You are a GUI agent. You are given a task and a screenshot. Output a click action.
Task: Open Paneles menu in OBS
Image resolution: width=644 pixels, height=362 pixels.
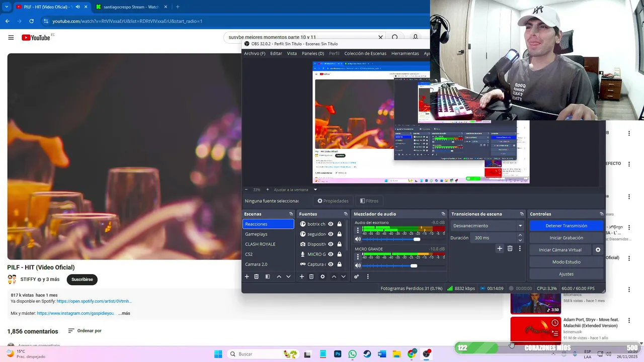pyautogui.click(x=313, y=53)
